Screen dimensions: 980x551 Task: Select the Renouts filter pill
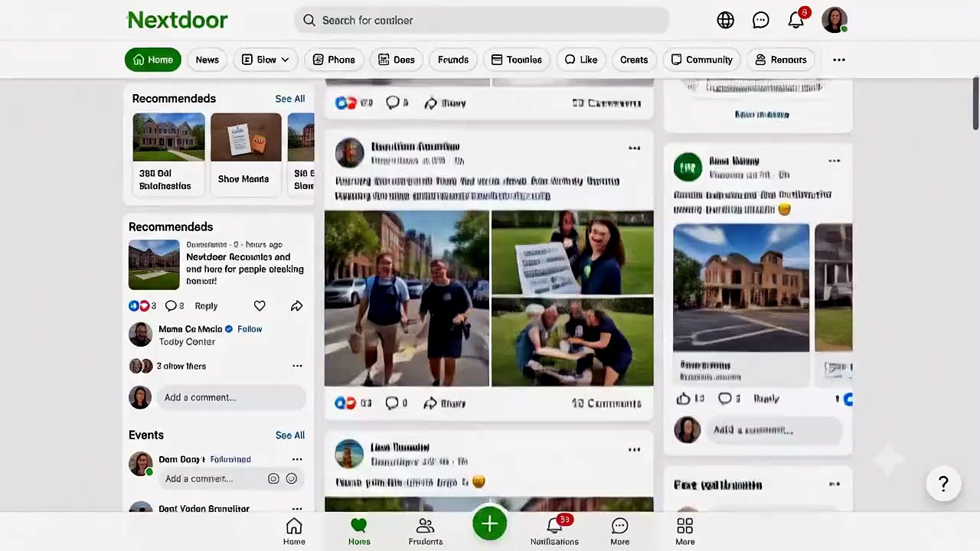click(x=780, y=60)
